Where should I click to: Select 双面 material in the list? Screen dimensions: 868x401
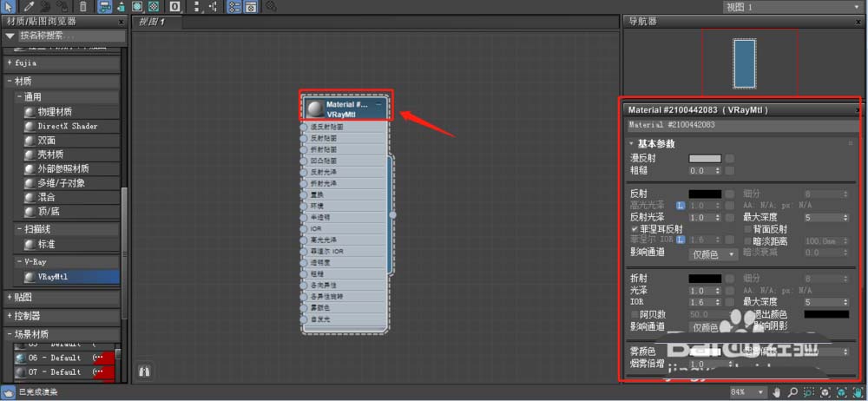47,140
